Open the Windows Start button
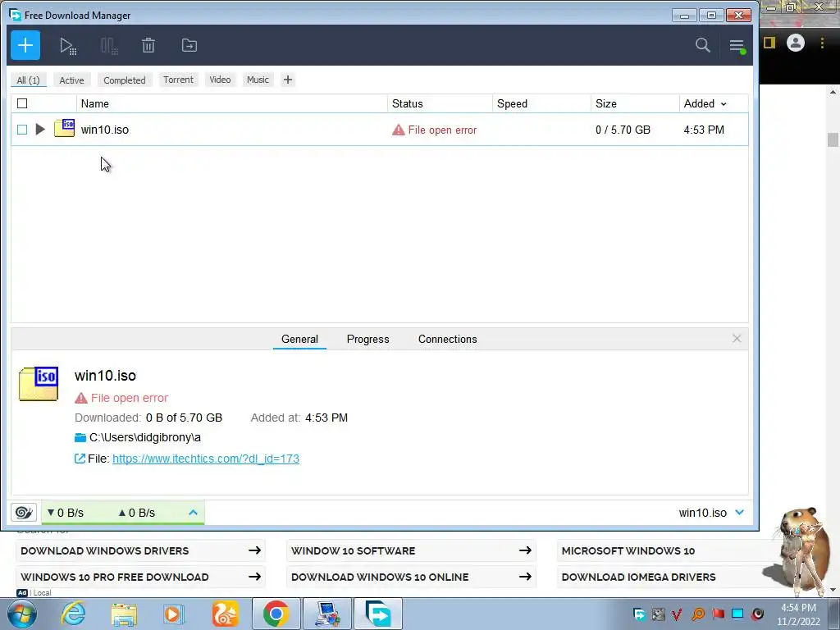The image size is (840, 630). [22, 614]
